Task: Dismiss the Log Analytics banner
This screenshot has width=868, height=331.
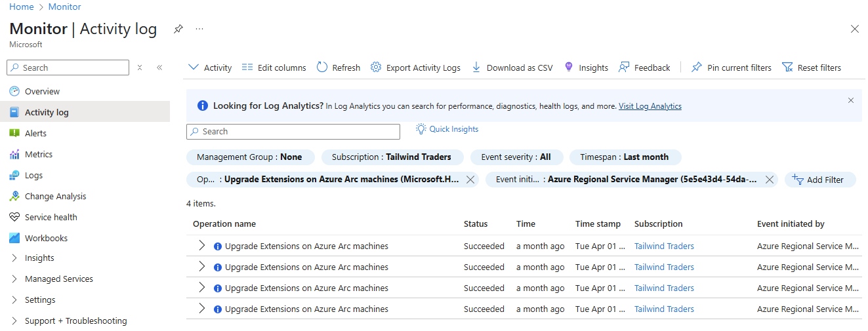Action: pyautogui.click(x=851, y=100)
